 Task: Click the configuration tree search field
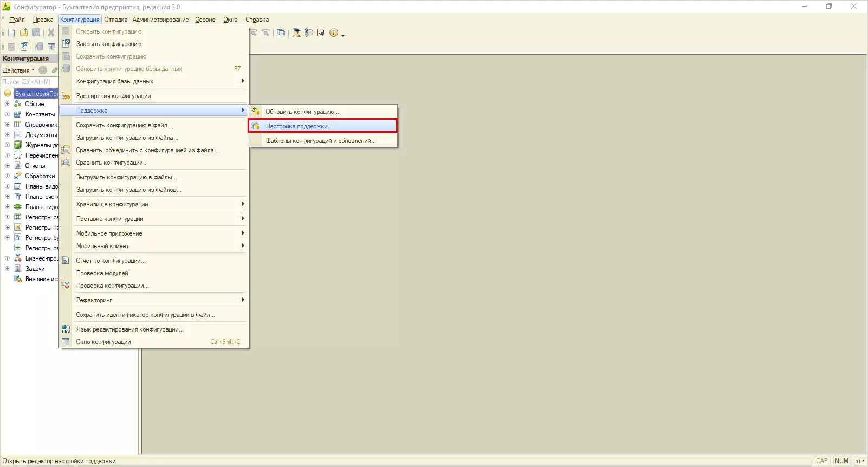29,82
